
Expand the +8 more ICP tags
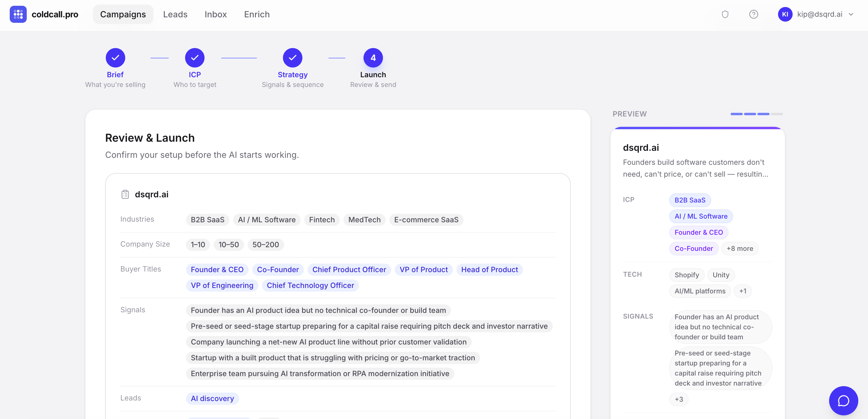point(739,248)
